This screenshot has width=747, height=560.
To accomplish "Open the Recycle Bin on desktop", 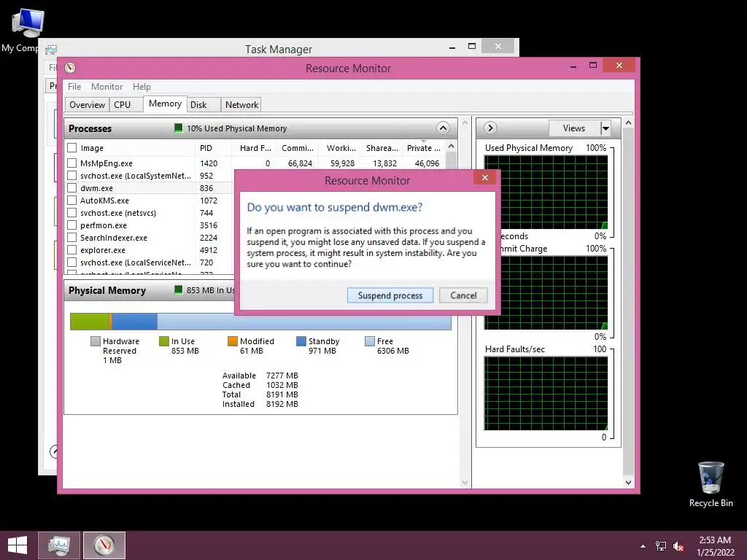I will pos(711,485).
